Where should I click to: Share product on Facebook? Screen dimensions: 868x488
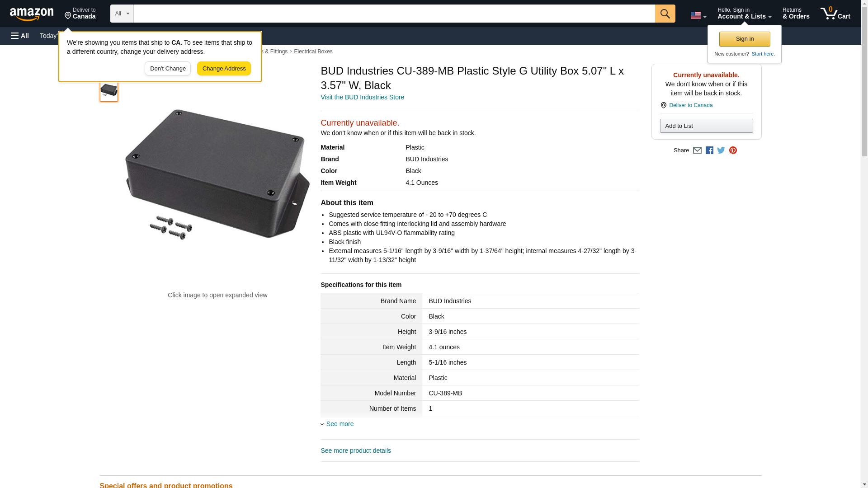pos(709,150)
